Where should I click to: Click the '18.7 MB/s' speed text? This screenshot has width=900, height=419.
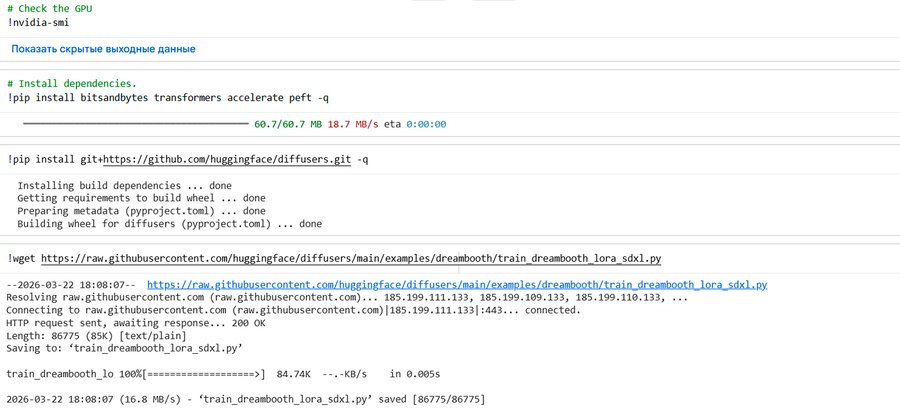353,124
